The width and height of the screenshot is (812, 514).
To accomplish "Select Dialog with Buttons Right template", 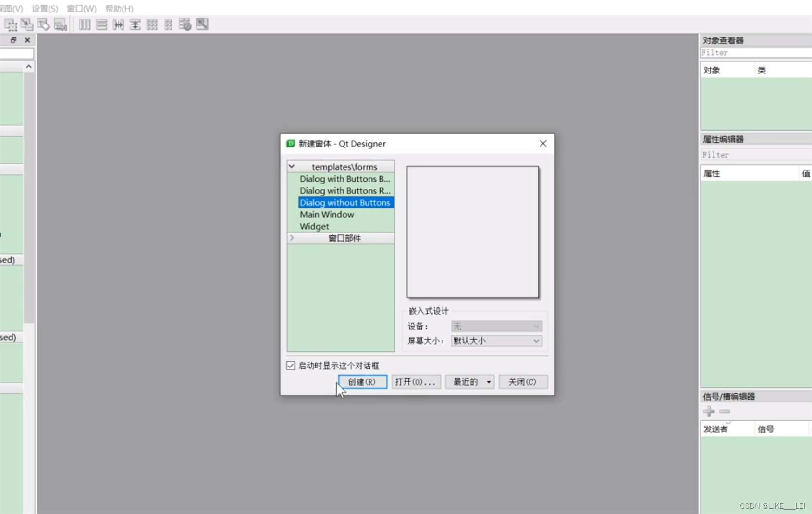I will click(x=344, y=191).
